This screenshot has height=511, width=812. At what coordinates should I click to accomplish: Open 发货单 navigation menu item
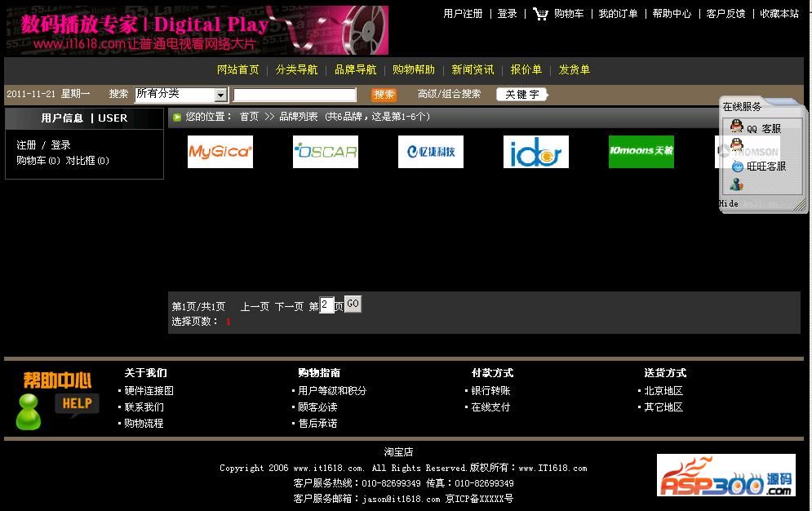(x=575, y=69)
